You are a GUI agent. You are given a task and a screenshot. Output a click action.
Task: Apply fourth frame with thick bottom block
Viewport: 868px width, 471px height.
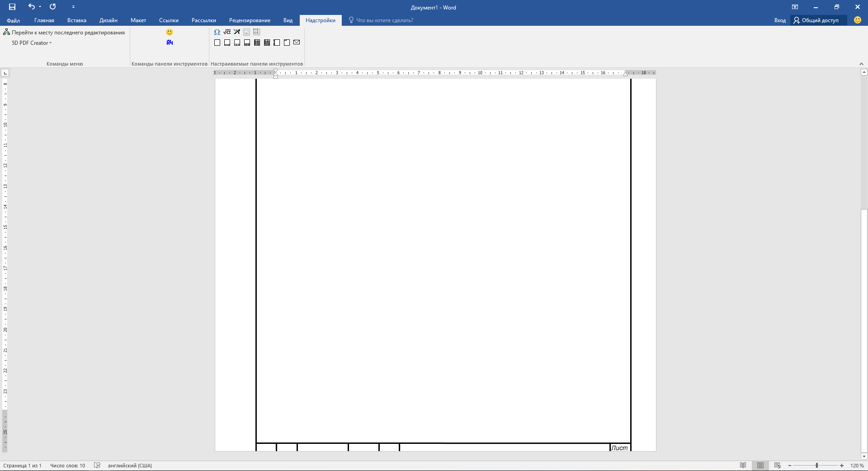247,43
